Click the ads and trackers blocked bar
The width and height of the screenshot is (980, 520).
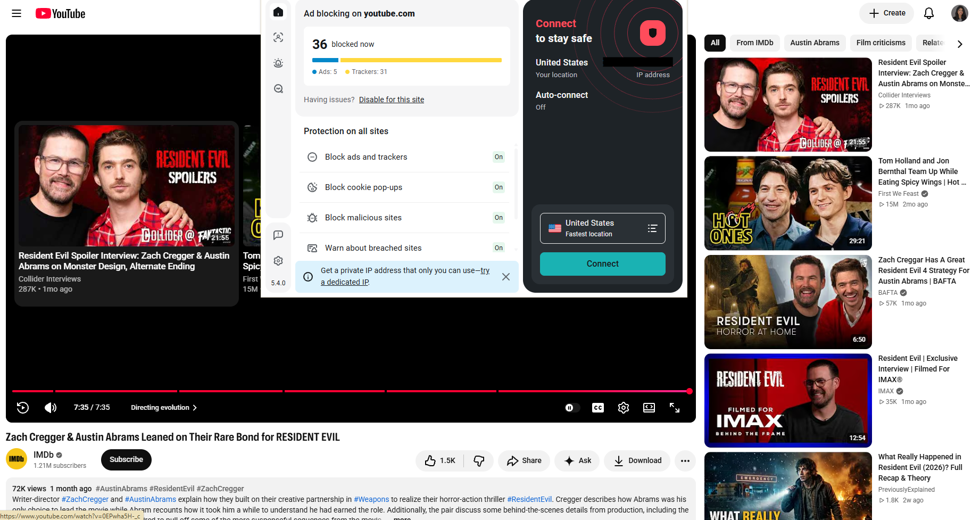[x=407, y=60]
